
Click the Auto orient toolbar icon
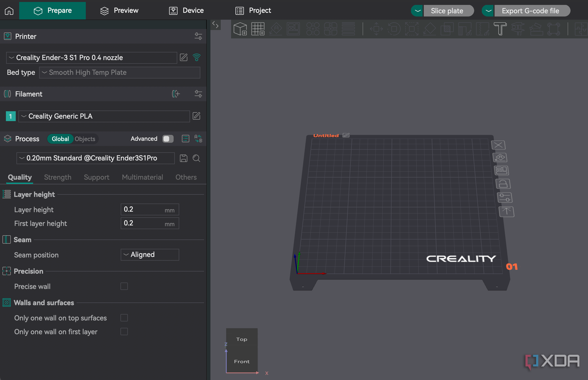(x=276, y=29)
